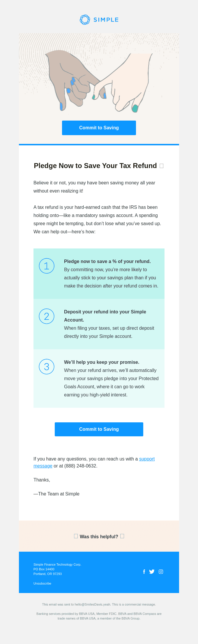
Task: Click the emoji after the Tax Refund headline
Action: 162,166
